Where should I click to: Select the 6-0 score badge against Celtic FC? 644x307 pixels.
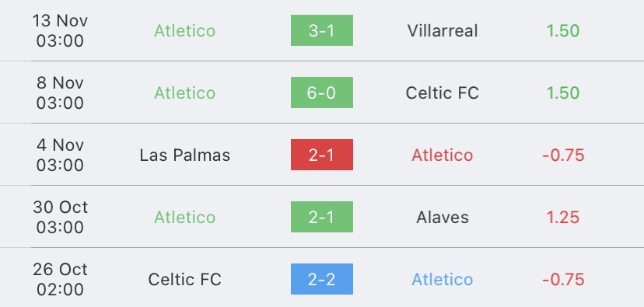click(321, 92)
